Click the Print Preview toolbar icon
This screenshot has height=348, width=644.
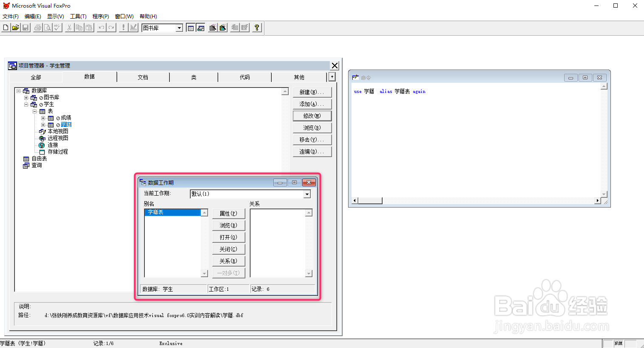[48, 28]
